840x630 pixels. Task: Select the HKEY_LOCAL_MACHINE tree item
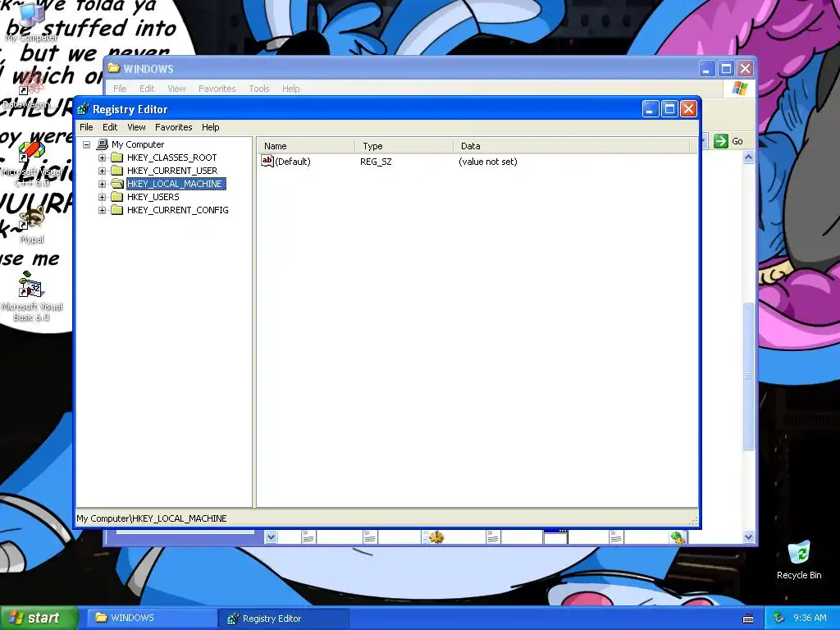tap(176, 184)
